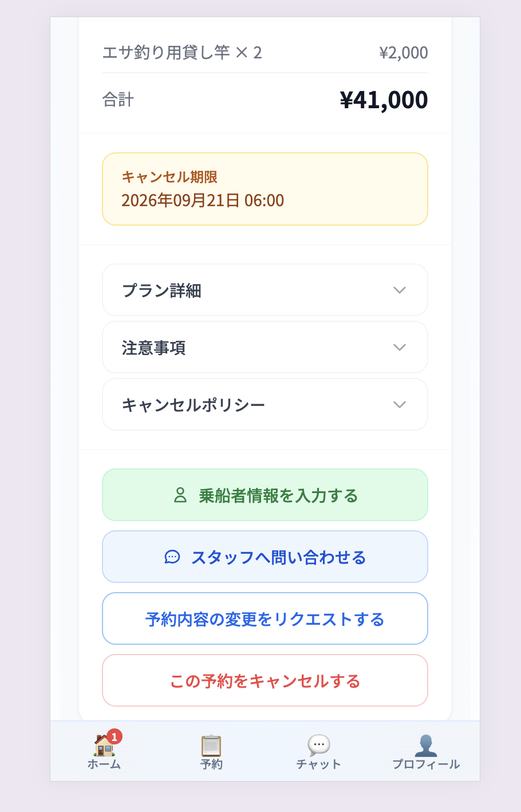Open the ホーム house icon
Viewport: 521px width, 812px height.
click(x=104, y=745)
